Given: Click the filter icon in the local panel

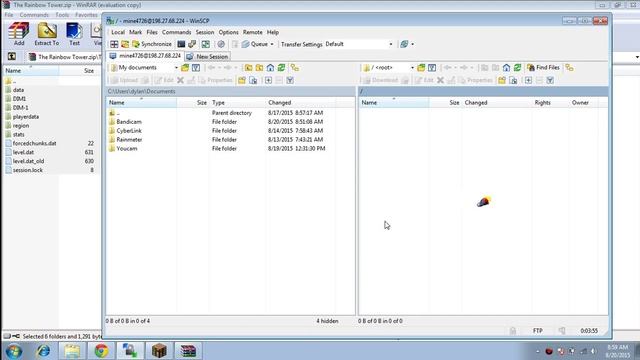Looking at the screenshot, I should [x=196, y=68].
